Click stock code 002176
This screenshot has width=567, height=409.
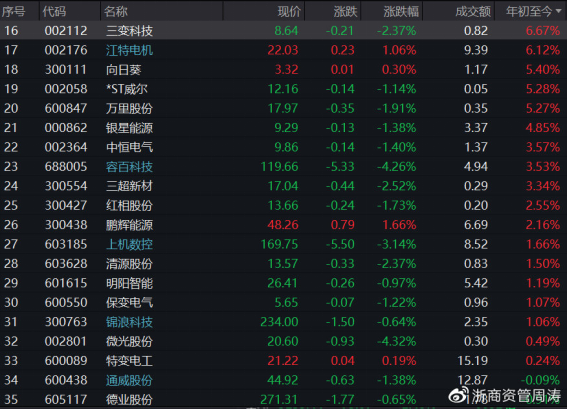click(66, 50)
